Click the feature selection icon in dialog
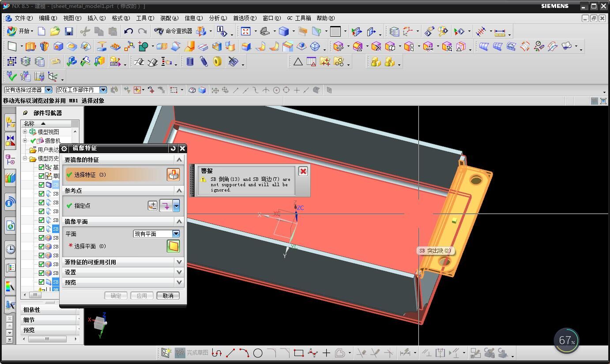Screen dimensions: 610x364 [x=173, y=175]
